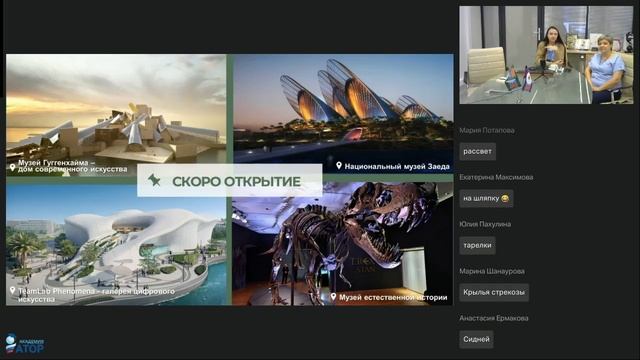Click the Крылья стрекозы chat message
This screenshot has width=640, height=360.
click(x=494, y=292)
